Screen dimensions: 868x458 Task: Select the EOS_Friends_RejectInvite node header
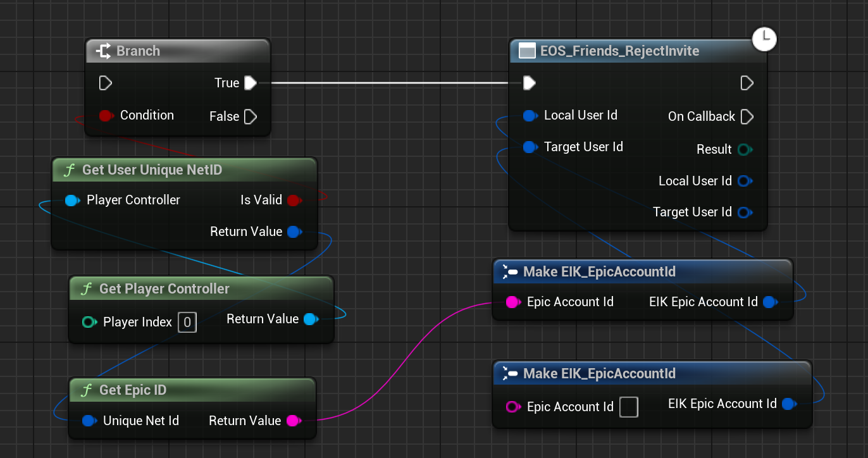pos(619,51)
